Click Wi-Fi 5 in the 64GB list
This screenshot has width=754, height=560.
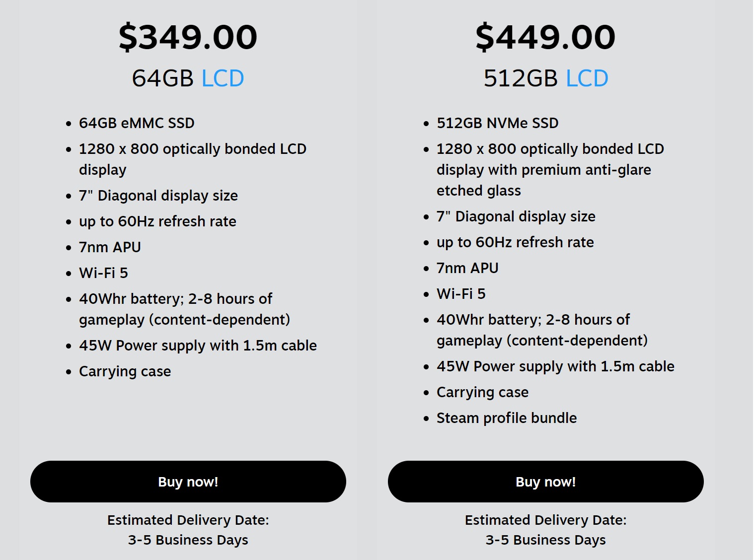[103, 273]
